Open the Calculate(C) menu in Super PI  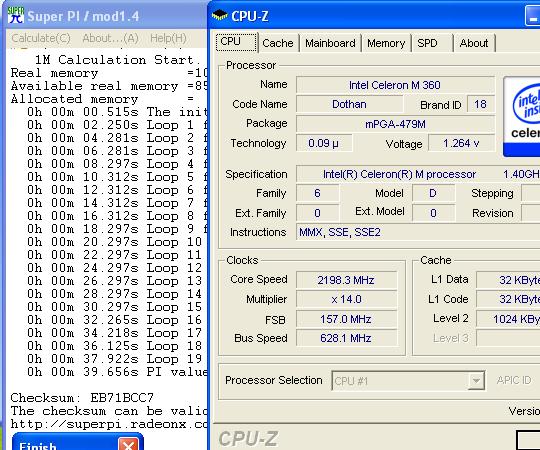click(x=41, y=38)
